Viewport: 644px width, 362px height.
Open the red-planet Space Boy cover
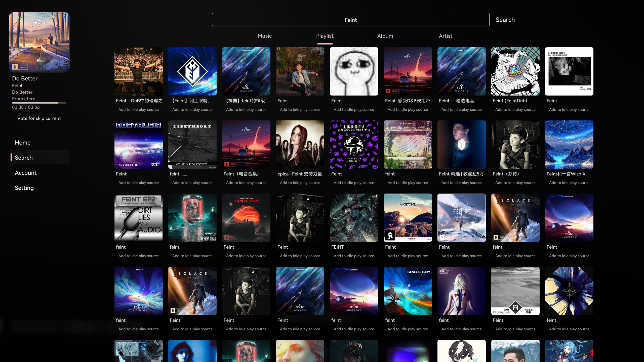246,218
